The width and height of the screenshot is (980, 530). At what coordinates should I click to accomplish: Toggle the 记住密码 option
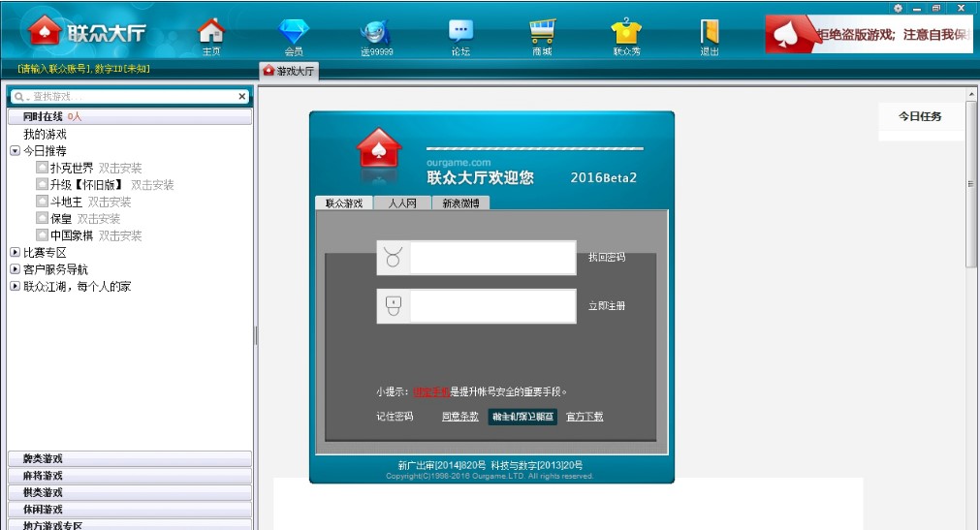[x=395, y=417]
